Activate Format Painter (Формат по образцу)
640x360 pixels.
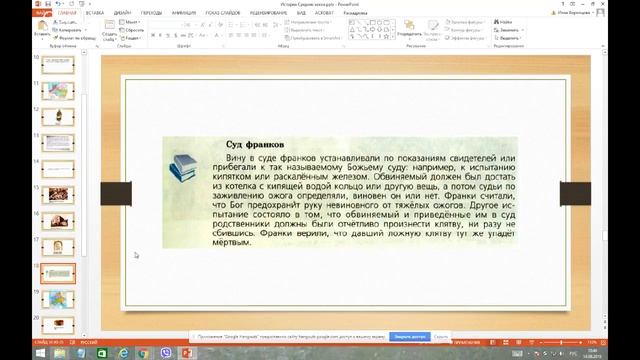pyautogui.click(x=74, y=38)
